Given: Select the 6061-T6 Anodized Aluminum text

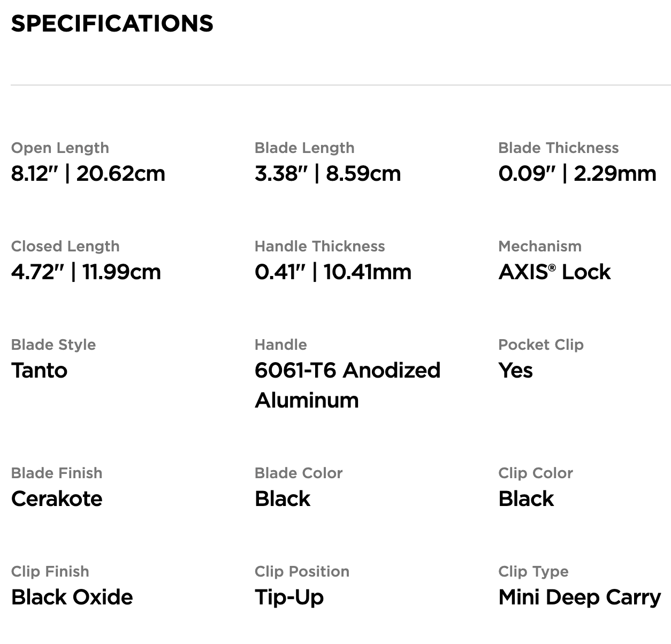Looking at the screenshot, I should 347,385.
